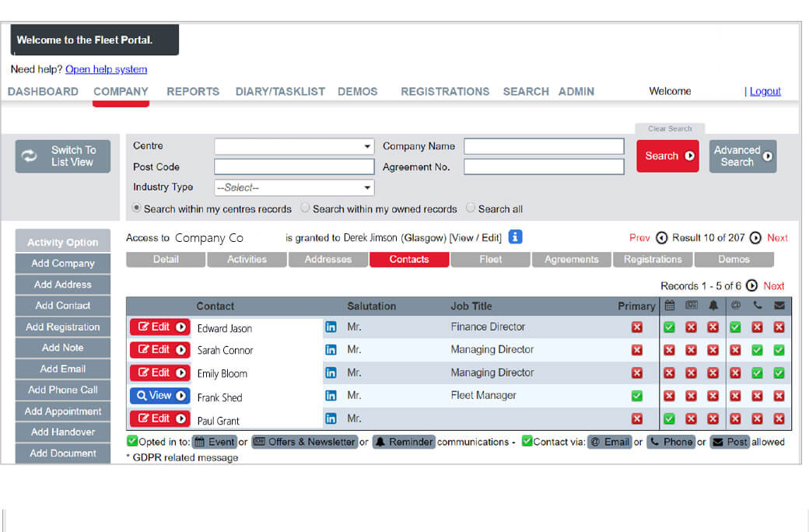This screenshot has height=532, width=809.
Task: Switch to the Agreements tab
Action: [572, 260]
